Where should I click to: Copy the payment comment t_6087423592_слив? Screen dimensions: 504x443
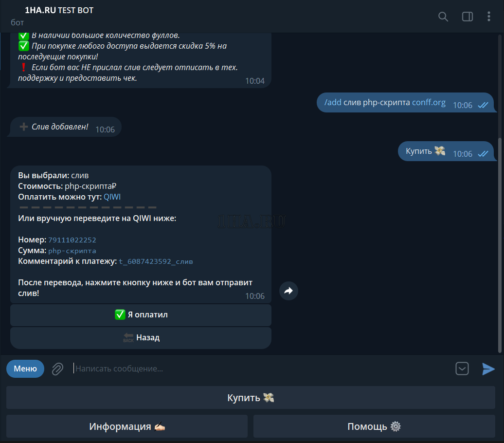click(x=156, y=261)
